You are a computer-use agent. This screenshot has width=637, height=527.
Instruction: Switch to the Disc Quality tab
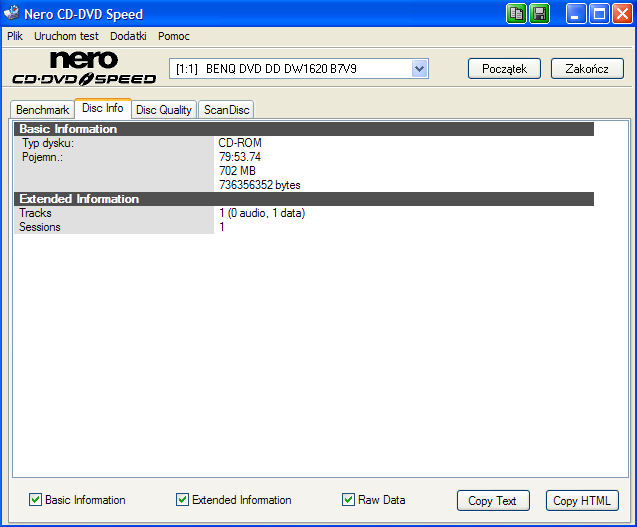[x=164, y=110]
